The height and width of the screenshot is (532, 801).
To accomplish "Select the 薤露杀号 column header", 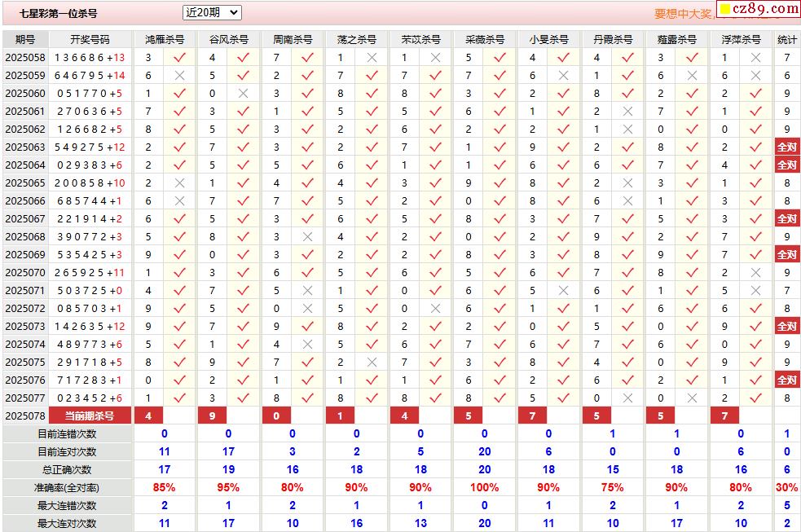I will pyautogui.click(x=677, y=39).
